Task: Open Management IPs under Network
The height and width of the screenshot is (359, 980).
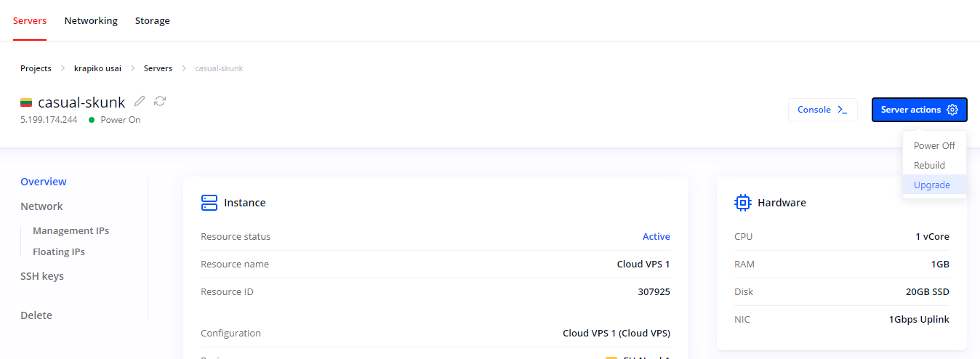Action: pos(71,230)
